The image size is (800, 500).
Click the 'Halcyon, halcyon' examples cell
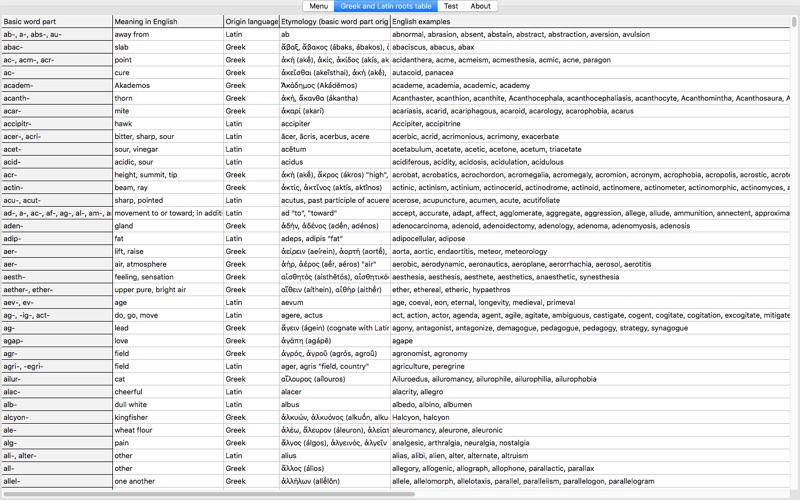[x=590, y=417]
